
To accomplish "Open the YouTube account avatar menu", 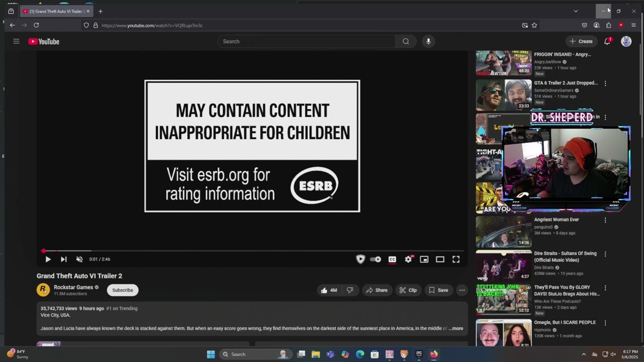I will point(626,41).
